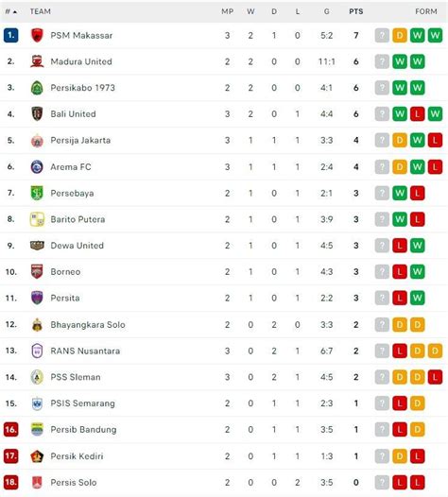Click the Persib Bandung team crest
The image size is (448, 497).
pos(37,430)
